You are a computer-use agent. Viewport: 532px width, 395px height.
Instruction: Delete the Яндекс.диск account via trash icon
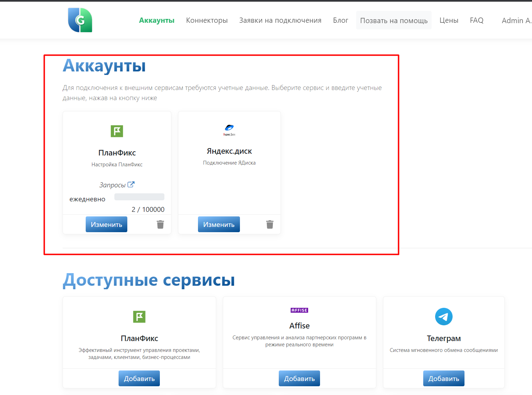[x=270, y=224]
